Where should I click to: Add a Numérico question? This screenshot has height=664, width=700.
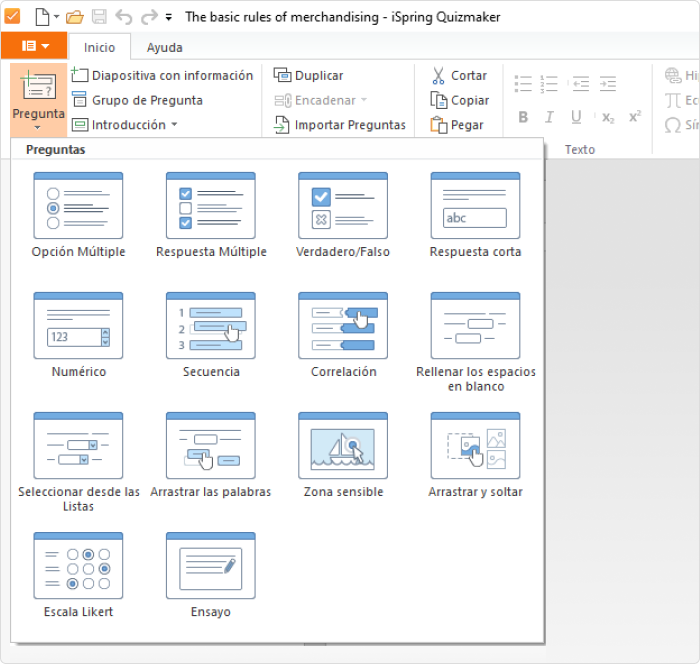click(x=78, y=335)
